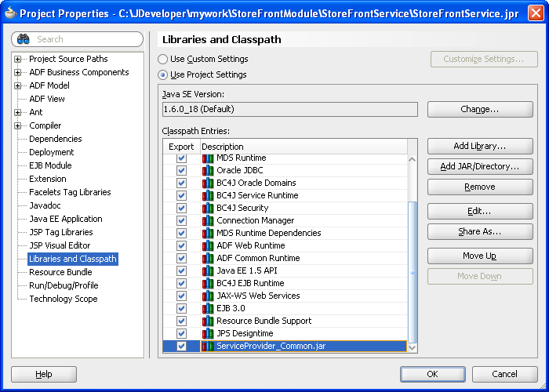Click the classpath list scrollbar thumb
Viewport: 549px width, 392px height.
(413, 272)
